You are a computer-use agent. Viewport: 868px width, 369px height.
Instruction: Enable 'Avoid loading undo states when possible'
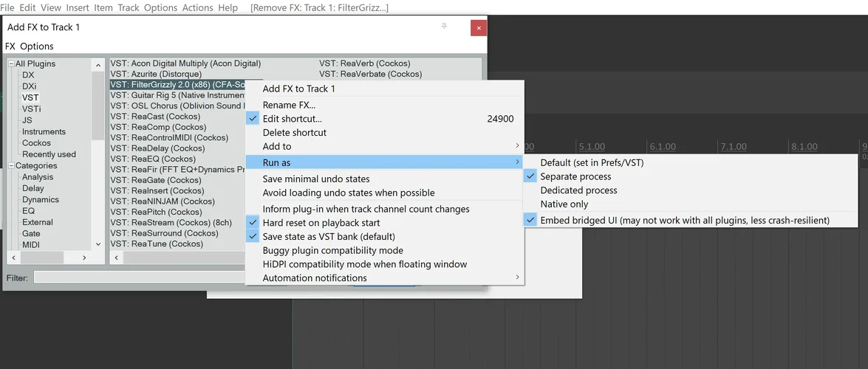click(385, 193)
